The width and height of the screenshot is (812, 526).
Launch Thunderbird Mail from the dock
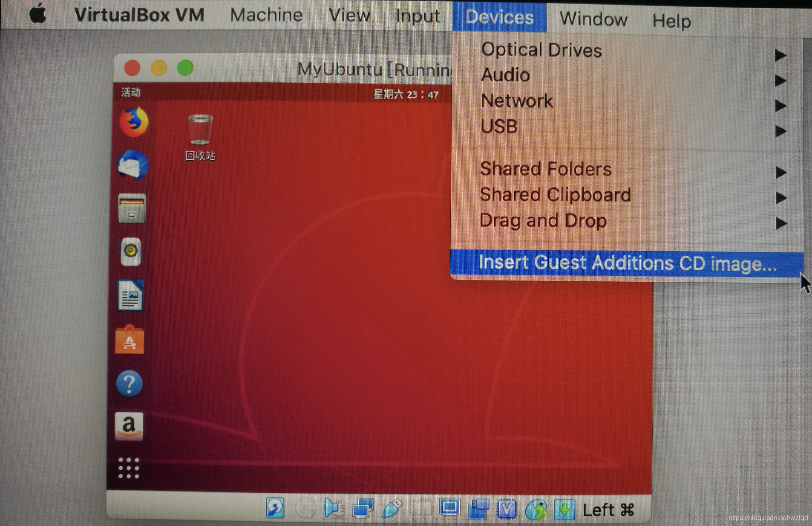(132, 165)
